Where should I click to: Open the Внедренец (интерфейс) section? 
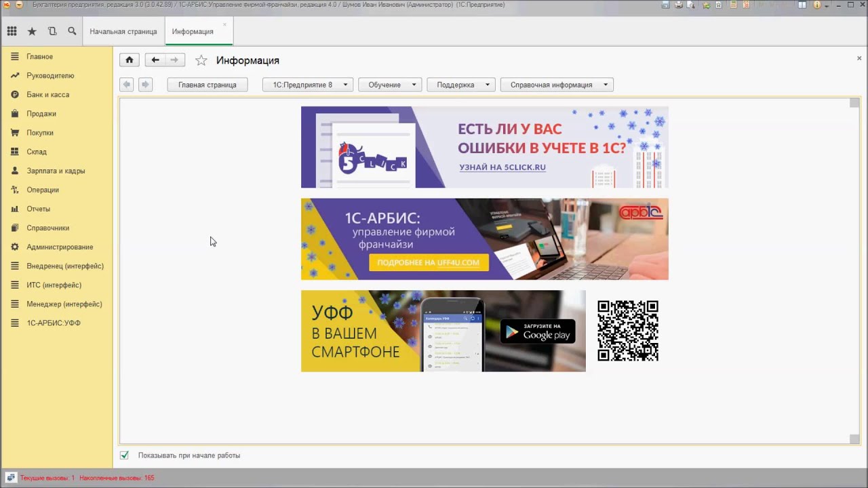[56, 266]
